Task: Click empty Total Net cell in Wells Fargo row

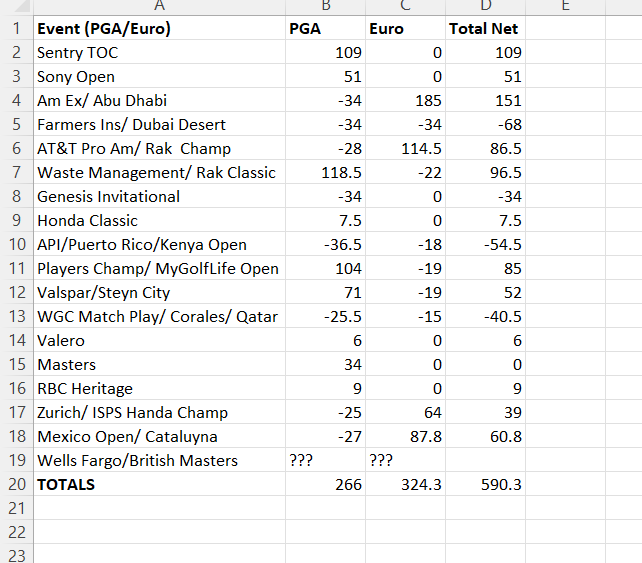Action: click(485, 460)
